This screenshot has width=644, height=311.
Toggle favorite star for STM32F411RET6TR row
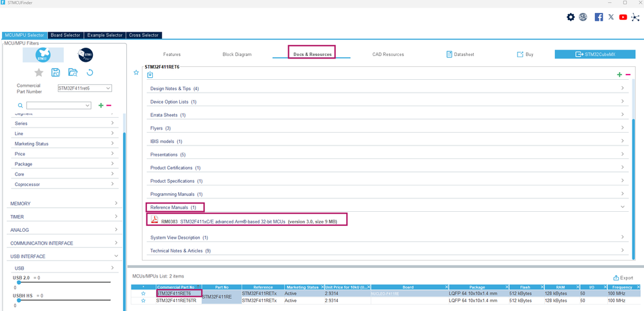pyautogui.click(x=143, y=301)
